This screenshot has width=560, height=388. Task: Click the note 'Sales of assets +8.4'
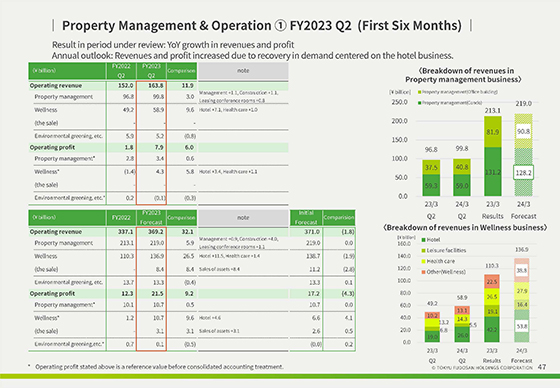[219, 269]
